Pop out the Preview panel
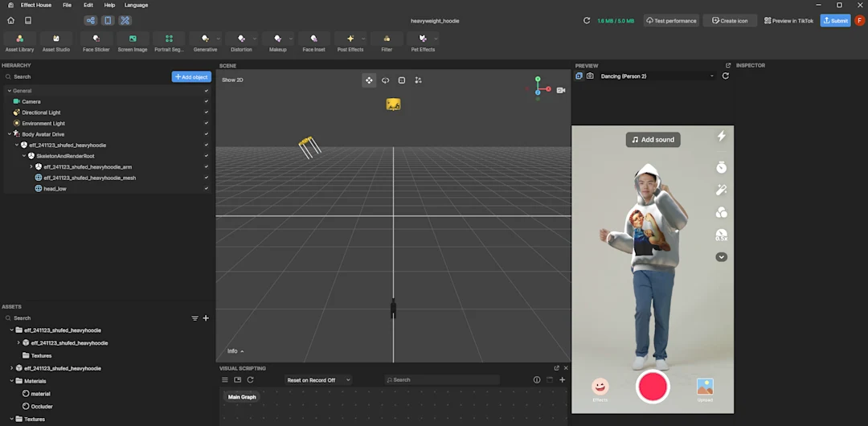 [728, 65]
